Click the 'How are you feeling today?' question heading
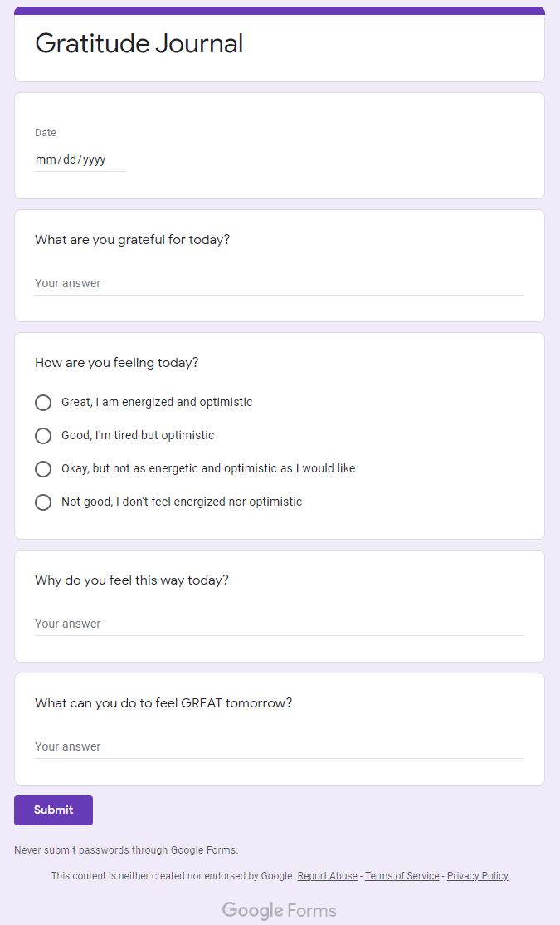Image resolution: width=560 pixels, height=925 pixels. click(x=117, y=363)
